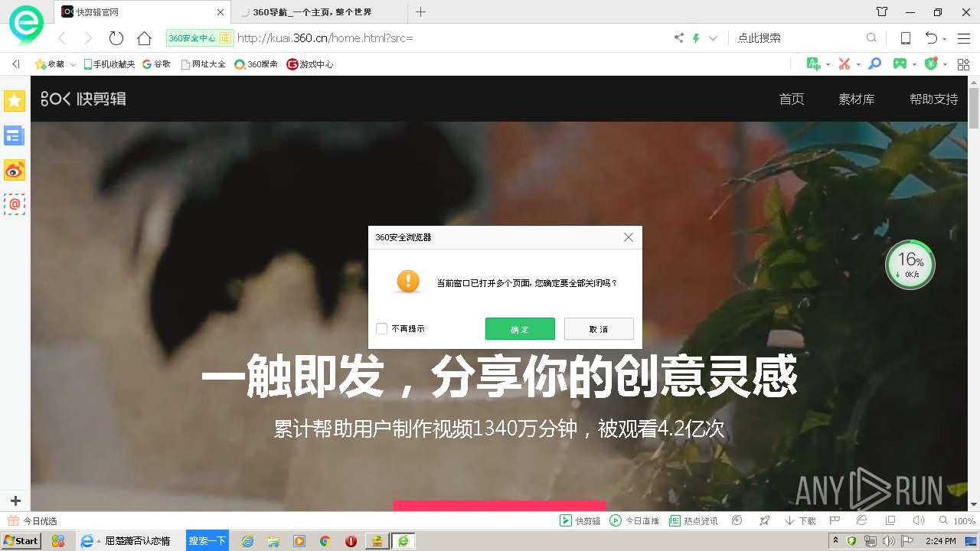Screen dimensions: 980x551
Task: Click the blue key password manager icon
Action: (x=874, y=64)
